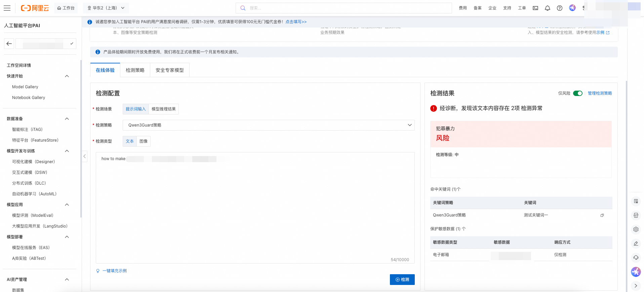Switch to the 安全专家模型 tab

click(x=170, y=70)
